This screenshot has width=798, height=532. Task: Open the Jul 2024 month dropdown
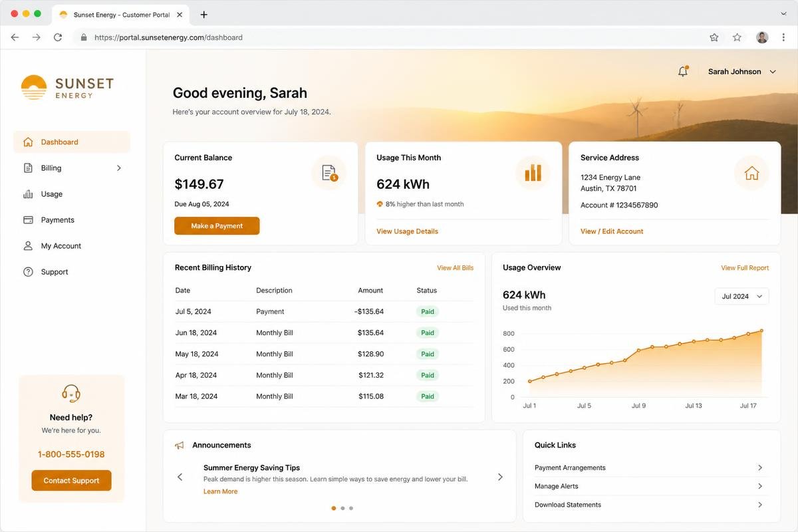tap(741, 297)
